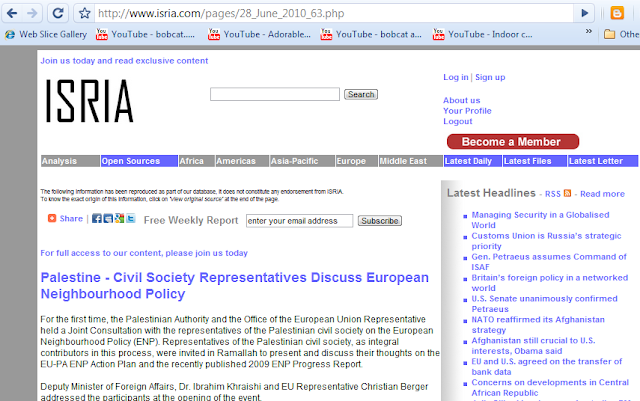The height and width of the screenshot is (401, 640).
Task: Open the Latest Files nav tab
Action: [535, 161]
